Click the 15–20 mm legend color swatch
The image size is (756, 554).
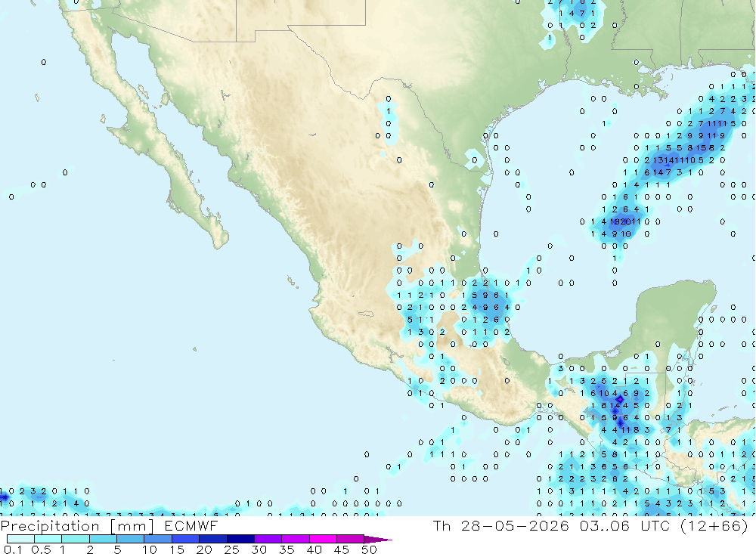click(x=185, y=539)
